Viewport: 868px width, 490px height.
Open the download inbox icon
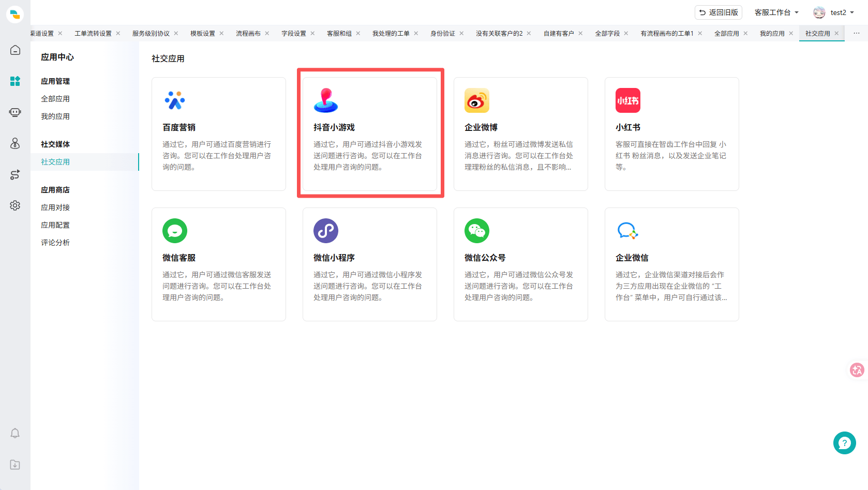(15, 465)
